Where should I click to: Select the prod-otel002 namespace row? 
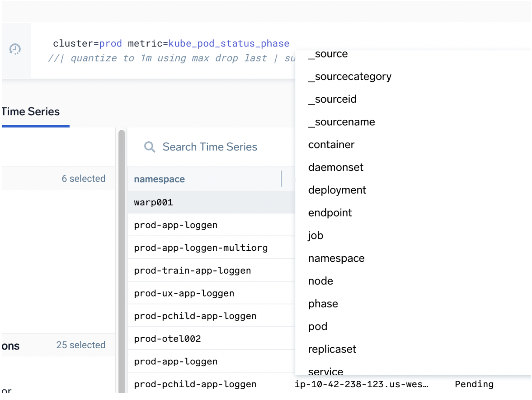(157, 338)
